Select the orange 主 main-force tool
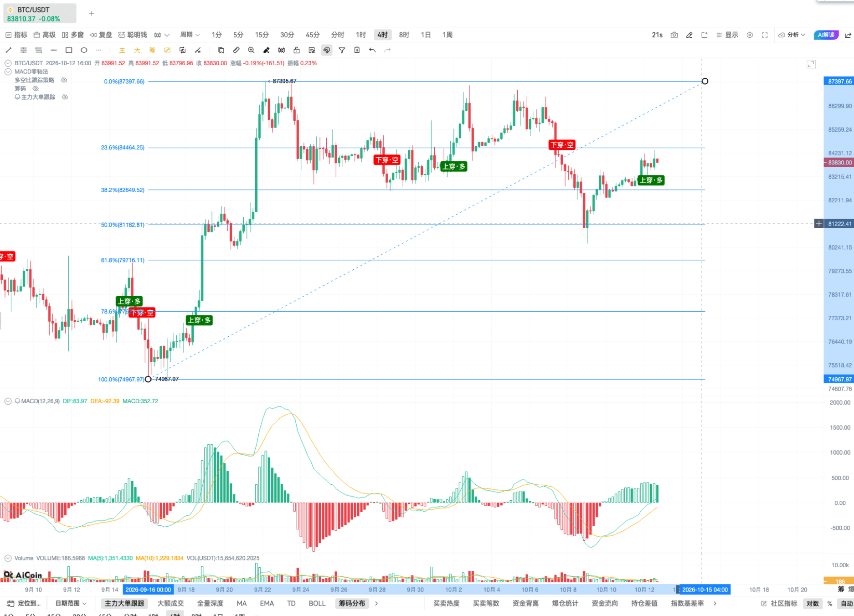 (x=122, y=50)
